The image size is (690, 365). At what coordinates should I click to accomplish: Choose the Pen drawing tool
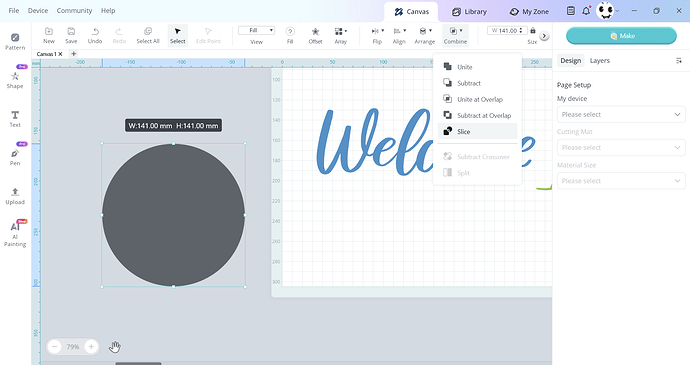pos(15,157)
